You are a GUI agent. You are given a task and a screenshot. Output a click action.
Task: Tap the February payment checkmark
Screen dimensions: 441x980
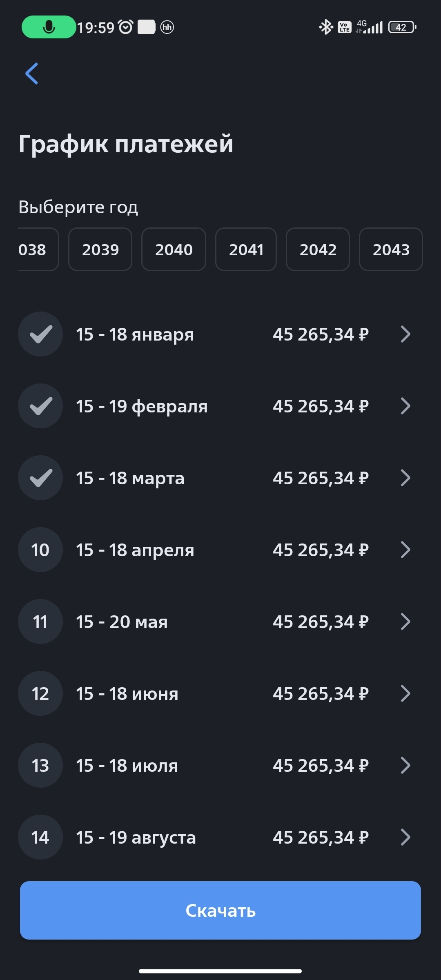coord(40,406)
